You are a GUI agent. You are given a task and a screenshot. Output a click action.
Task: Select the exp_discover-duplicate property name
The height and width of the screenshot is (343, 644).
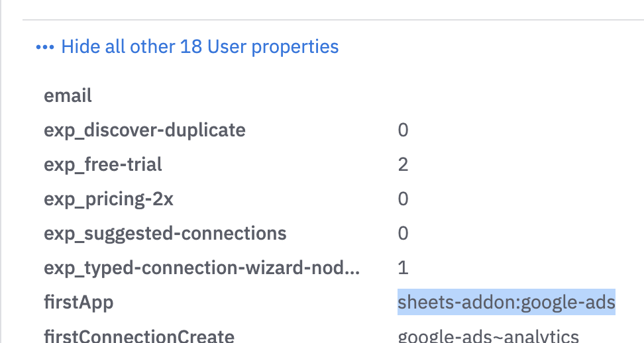pos(144,130)
